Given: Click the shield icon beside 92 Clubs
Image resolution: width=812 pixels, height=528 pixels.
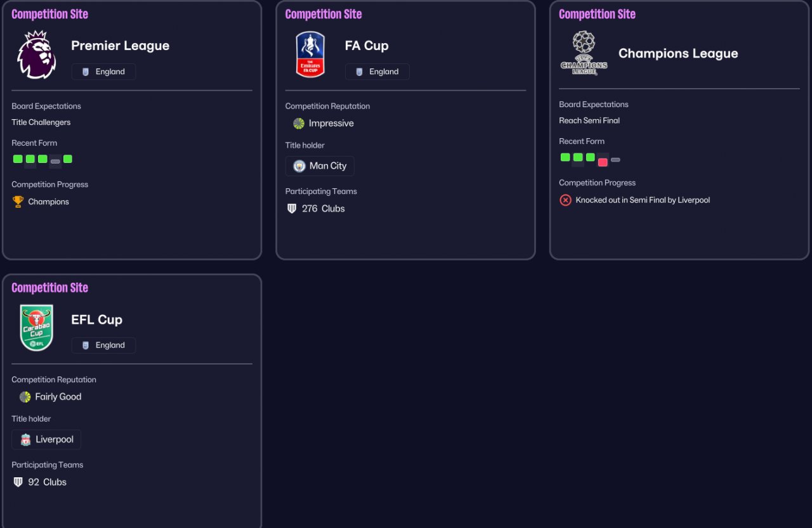Looking at the screenshot, I should point(18,482).
